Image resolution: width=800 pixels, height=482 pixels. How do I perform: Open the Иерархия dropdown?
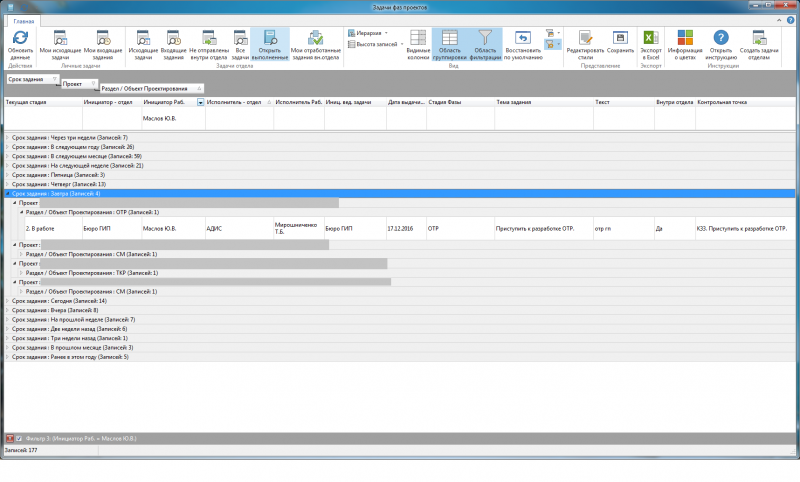coord(371,32)
